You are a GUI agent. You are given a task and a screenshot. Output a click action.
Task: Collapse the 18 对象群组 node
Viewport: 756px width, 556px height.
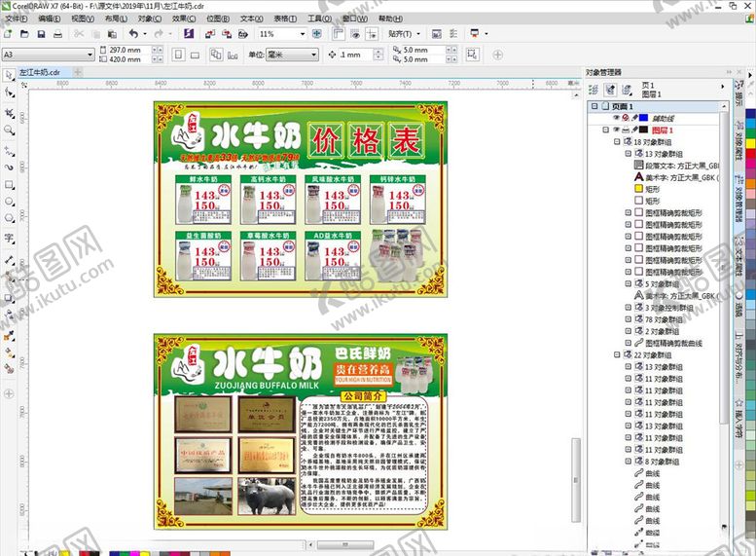(617, 142)
